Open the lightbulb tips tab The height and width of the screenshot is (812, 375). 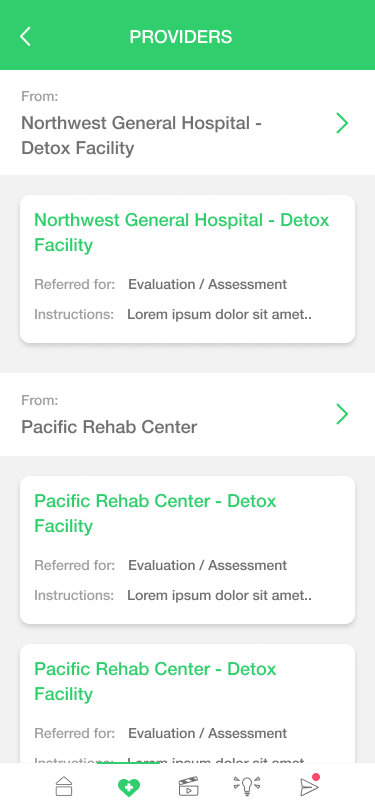tap(247, 786)
